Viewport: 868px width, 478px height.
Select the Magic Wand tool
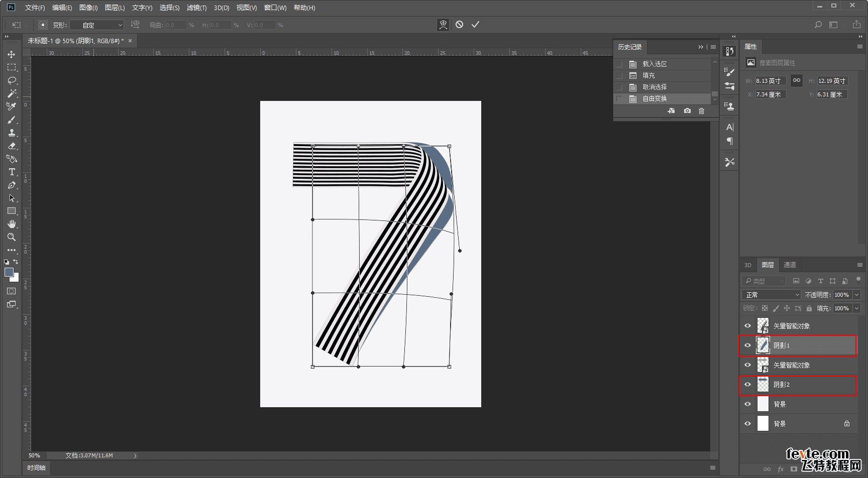(12, 93)
